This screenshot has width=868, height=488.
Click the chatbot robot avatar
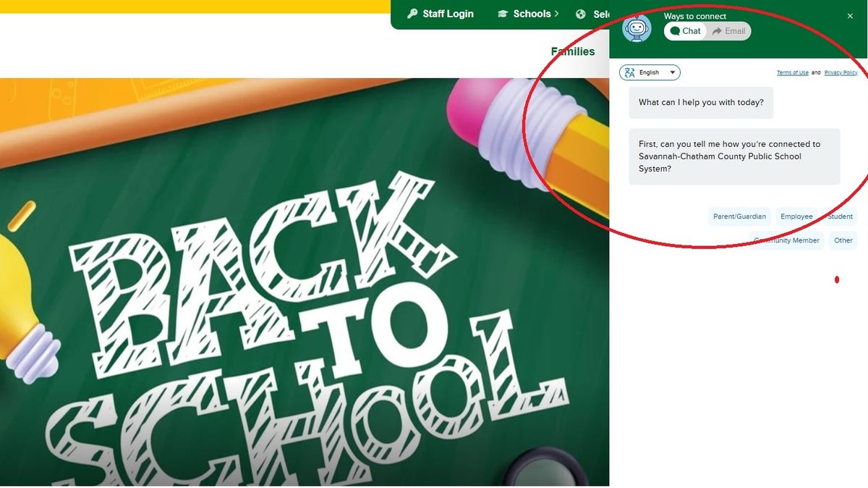(x=637, y=28)
